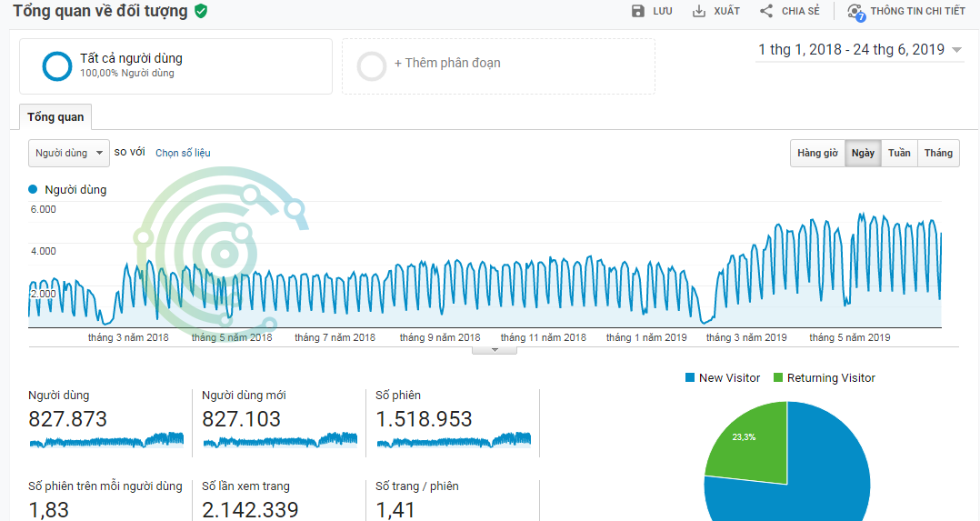Click the Số phiên sparkline
The width and height of the screenshot is (980, 521).
click(454, 440)
